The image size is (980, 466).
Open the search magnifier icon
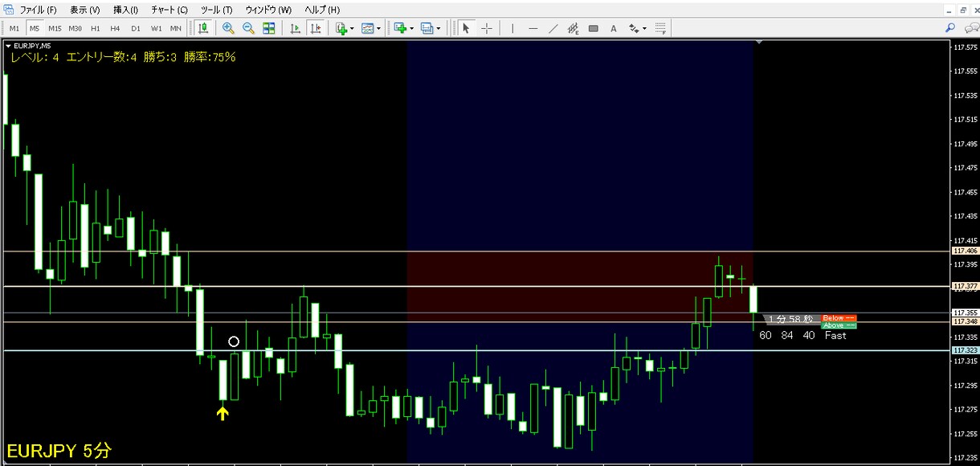pyautogui.click(x=949, y=28)
